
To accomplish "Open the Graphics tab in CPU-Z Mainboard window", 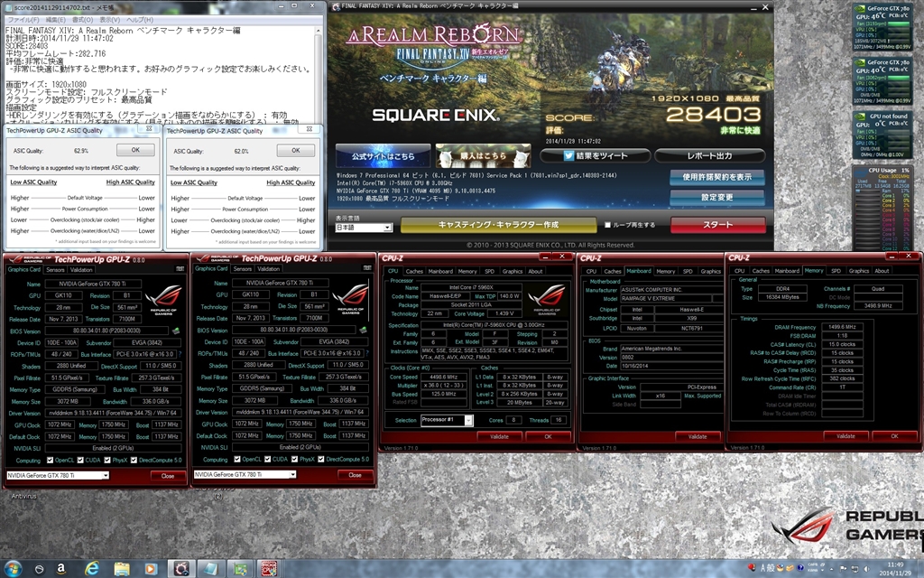I will [x=710, y=271].
